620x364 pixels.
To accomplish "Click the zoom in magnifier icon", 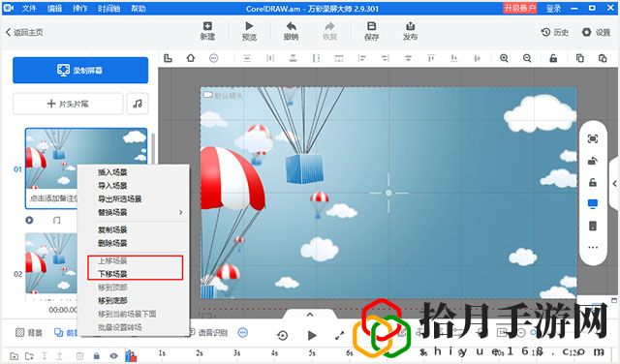I will pos(504,58).
